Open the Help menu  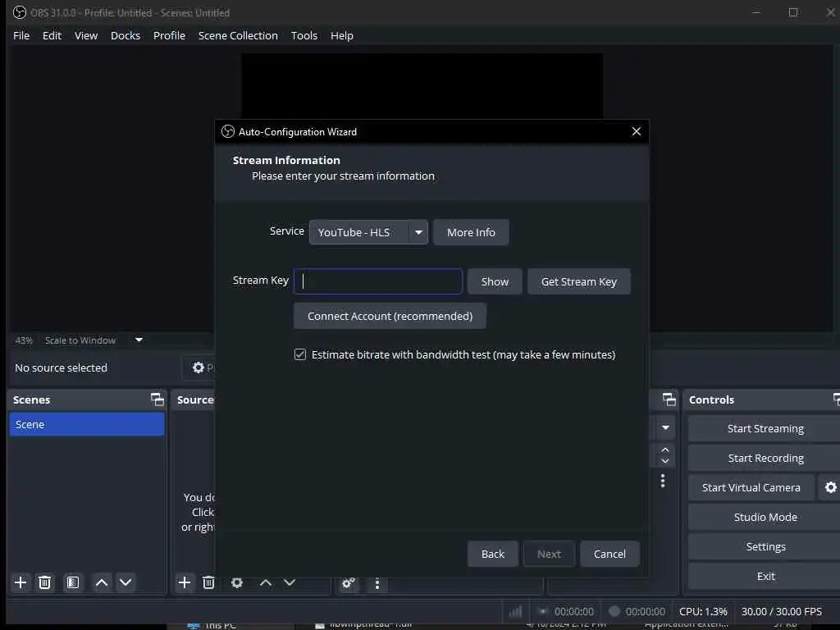pos(342,35)
